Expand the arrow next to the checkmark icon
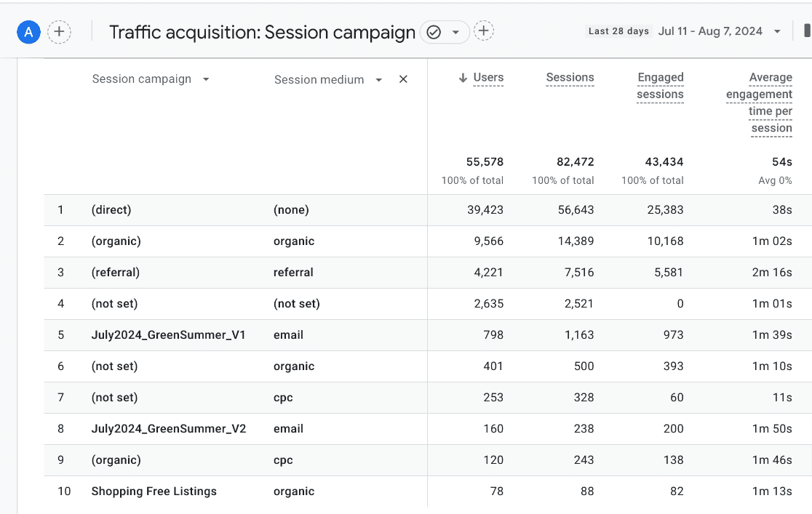812x514 pixels. (457, 32)
